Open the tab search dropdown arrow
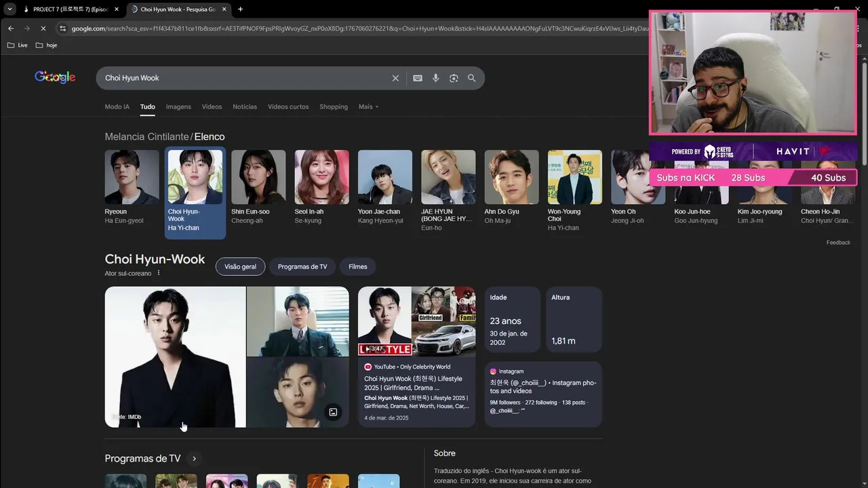The width and height of the screenshot is (868, 488). 9,9
